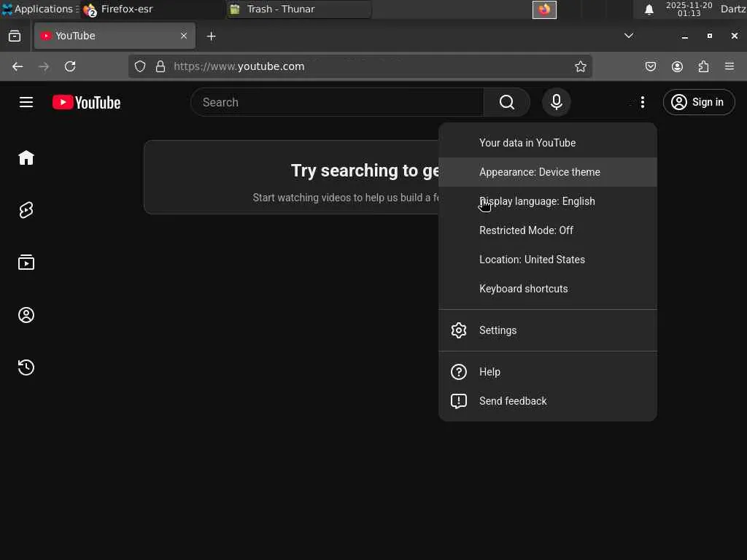Open the Firefox View icon
The height and width of the screenshot is (560, 747).
pyautogui.click(x=15, y=36)
